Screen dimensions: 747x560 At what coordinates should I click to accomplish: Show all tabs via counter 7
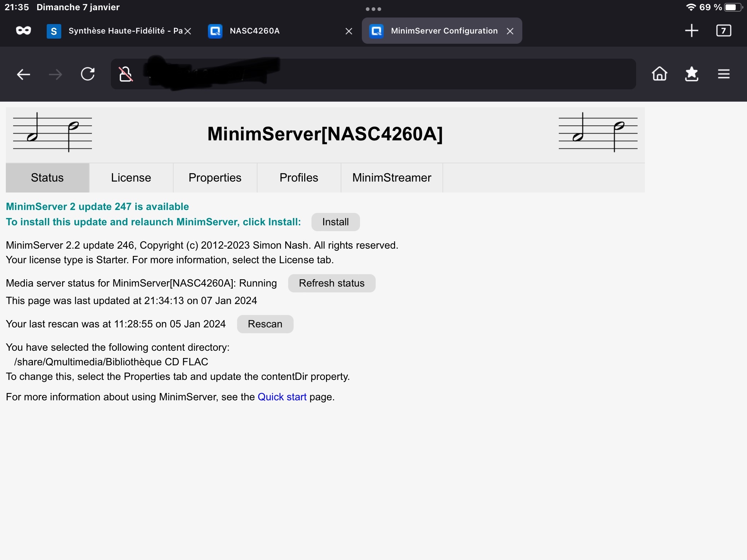tap(724, 31)
